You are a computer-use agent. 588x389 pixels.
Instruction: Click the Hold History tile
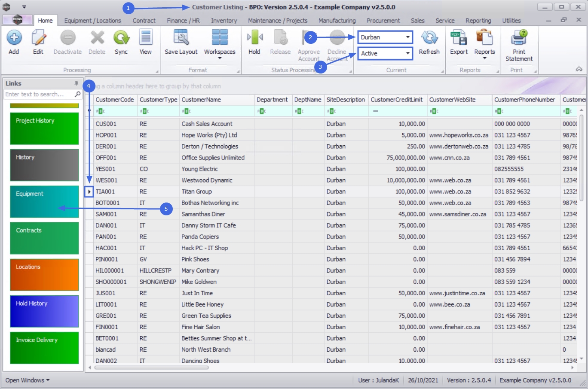(x=44, y=311)
